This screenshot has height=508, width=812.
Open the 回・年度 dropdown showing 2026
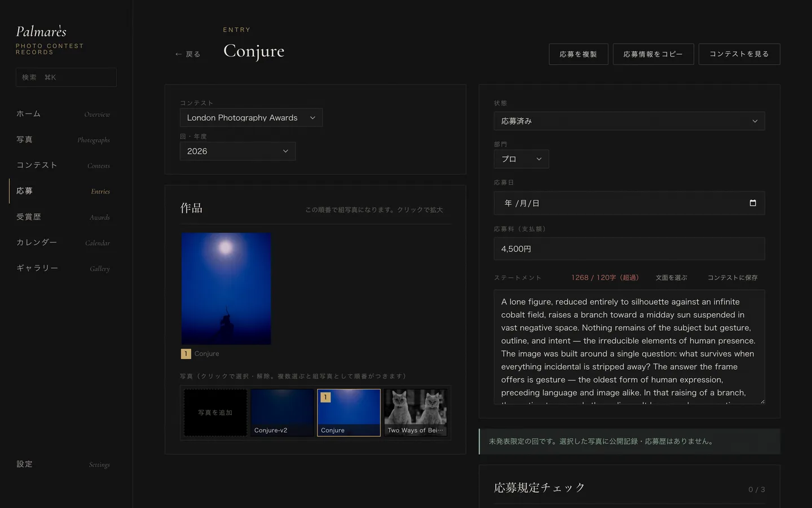pos(237,151)
